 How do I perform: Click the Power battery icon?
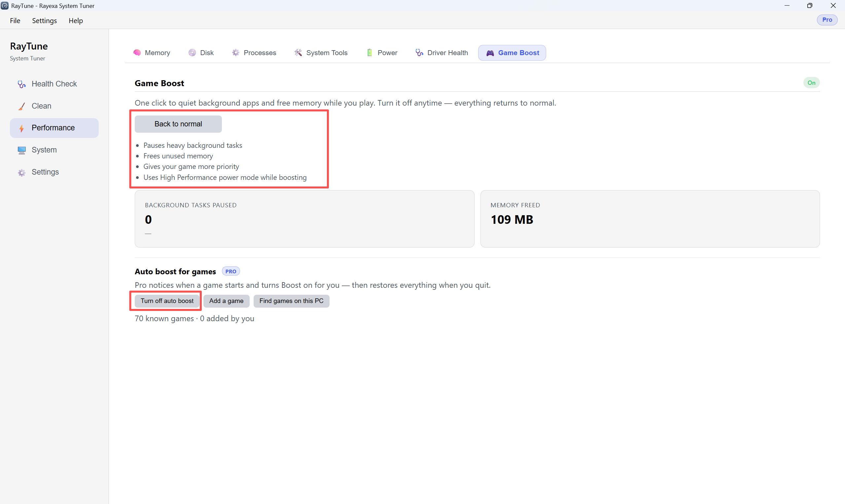(370, 52)
